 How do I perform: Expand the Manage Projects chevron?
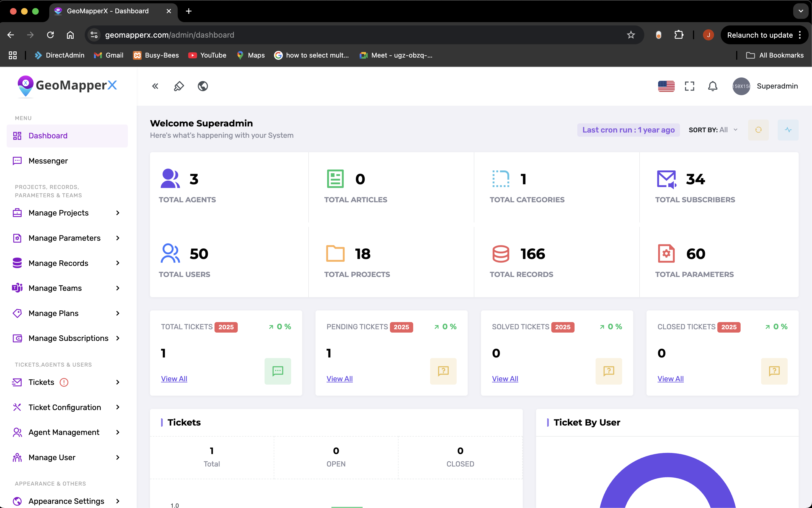118,213
